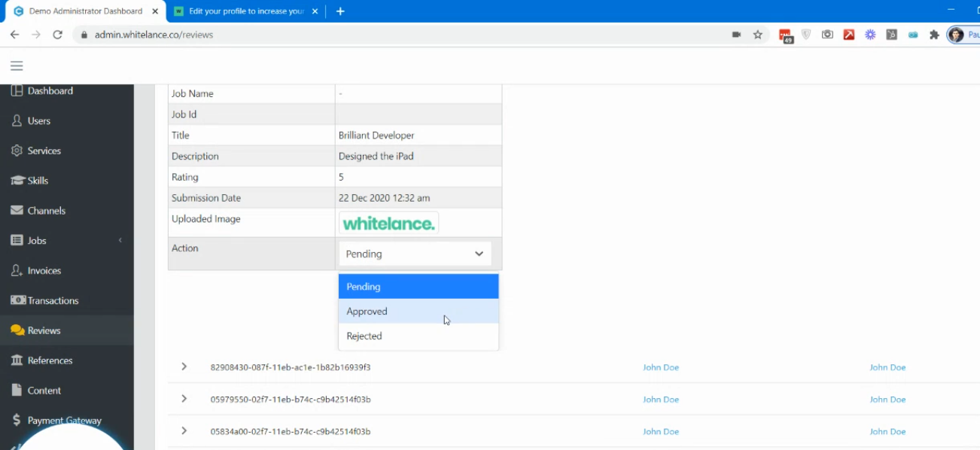Click the Content file icon
Screen dimensions: 980x450
coord(17,391)
